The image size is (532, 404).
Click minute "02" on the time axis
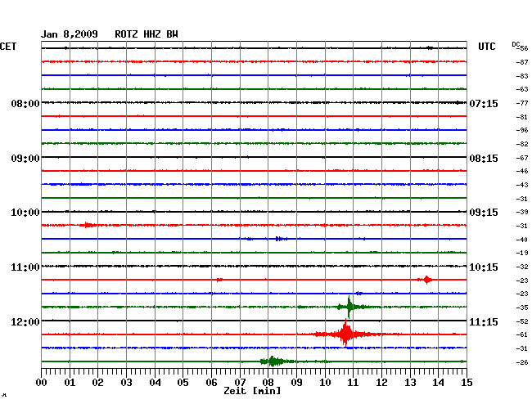[97, 382]
